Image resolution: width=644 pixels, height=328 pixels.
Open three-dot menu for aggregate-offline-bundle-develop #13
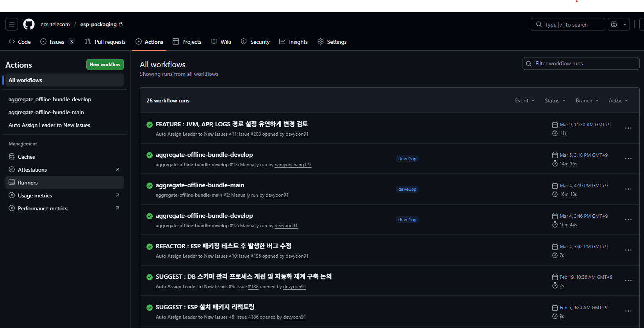click(x=628, y=159)
